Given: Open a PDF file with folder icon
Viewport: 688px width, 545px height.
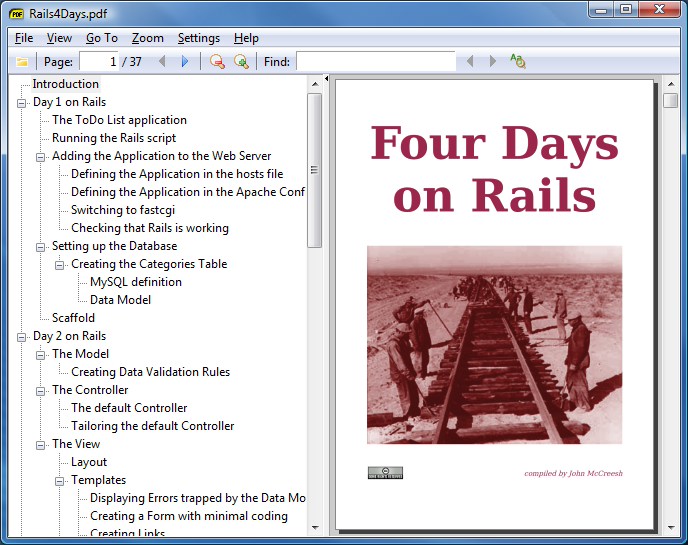Looking at the screenshot, I should coord(22,62).
